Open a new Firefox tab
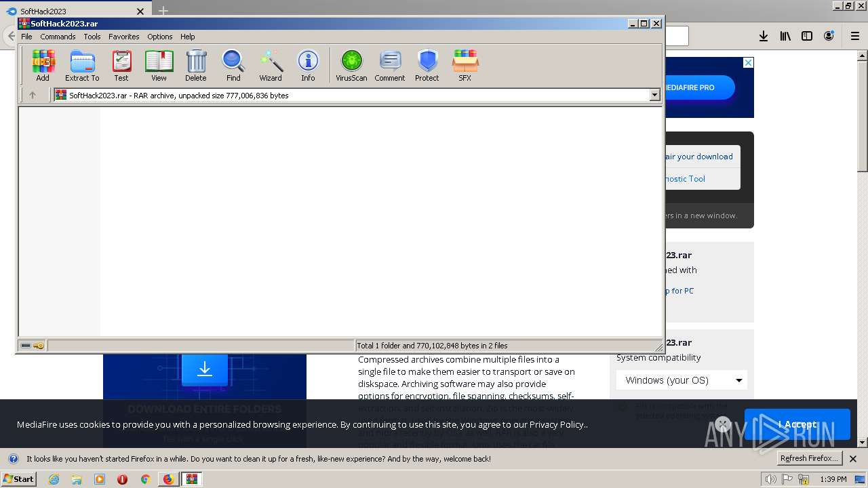Viewport: 868px width, 488px height. 163,11
